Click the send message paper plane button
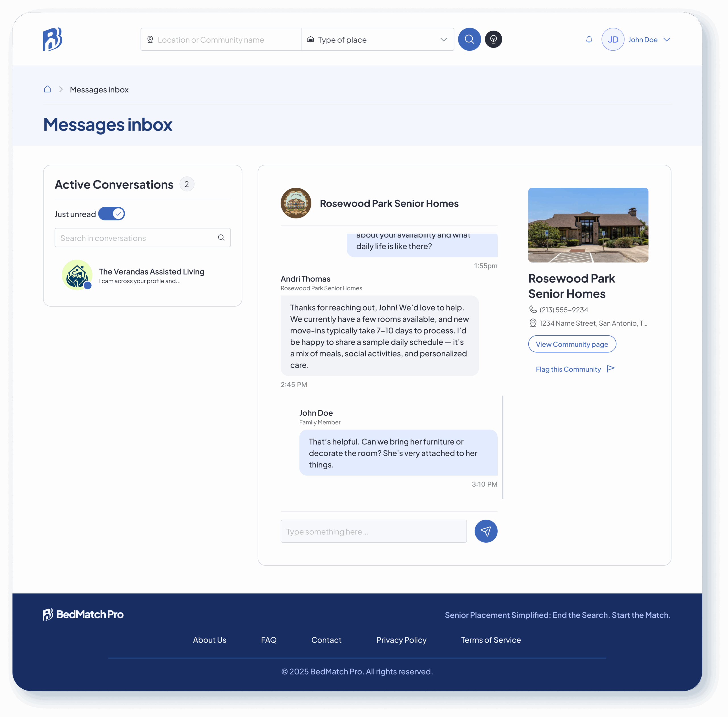Image resolution: width=728 pixels, height=717 pixels. pos(486,531)
